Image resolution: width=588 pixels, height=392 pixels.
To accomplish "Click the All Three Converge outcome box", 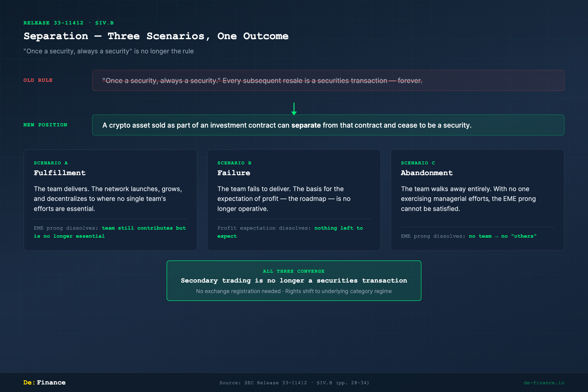I will [294, 281].
